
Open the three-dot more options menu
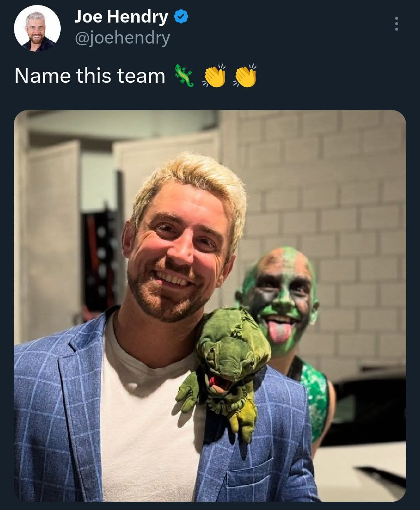click(396, 24)
